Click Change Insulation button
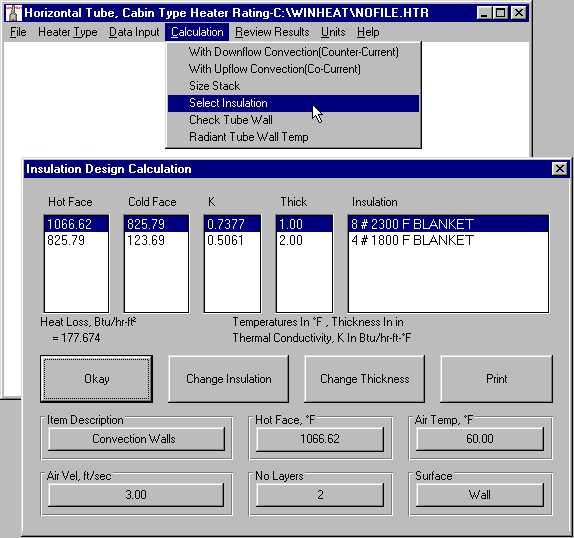This screenshot has width=574, height=538. click(228, 379)
